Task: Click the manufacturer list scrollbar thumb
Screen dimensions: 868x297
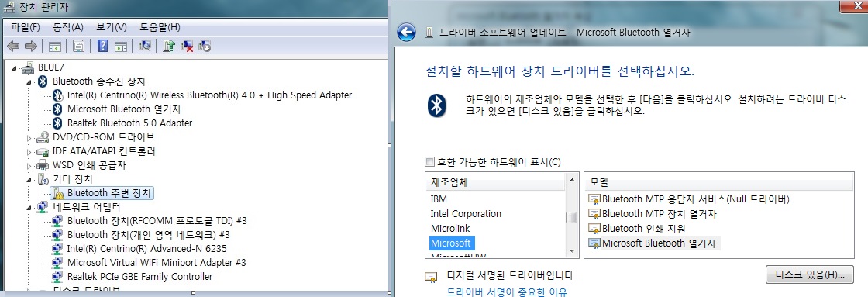Action: point(572,217)
